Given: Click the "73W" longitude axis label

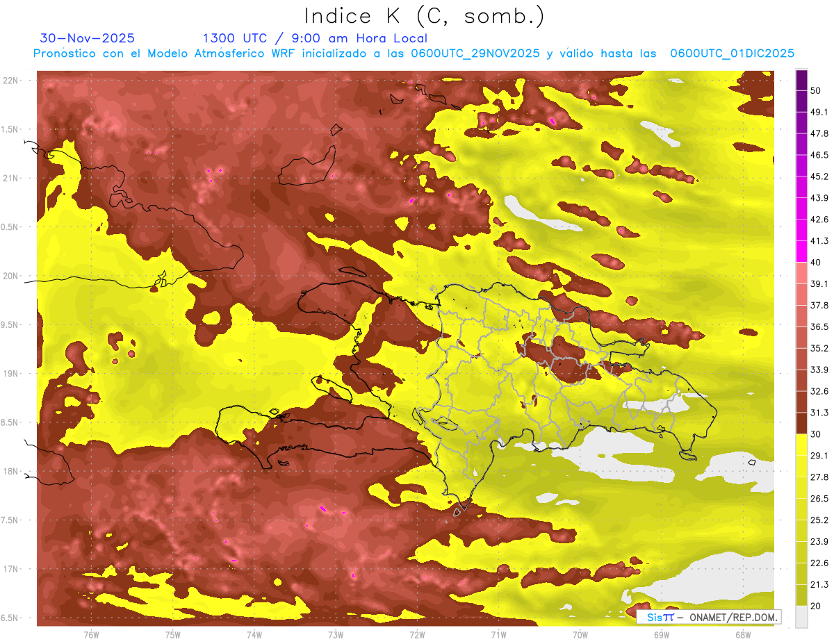Looking at the screenshot, I should (x=336, y=635).
